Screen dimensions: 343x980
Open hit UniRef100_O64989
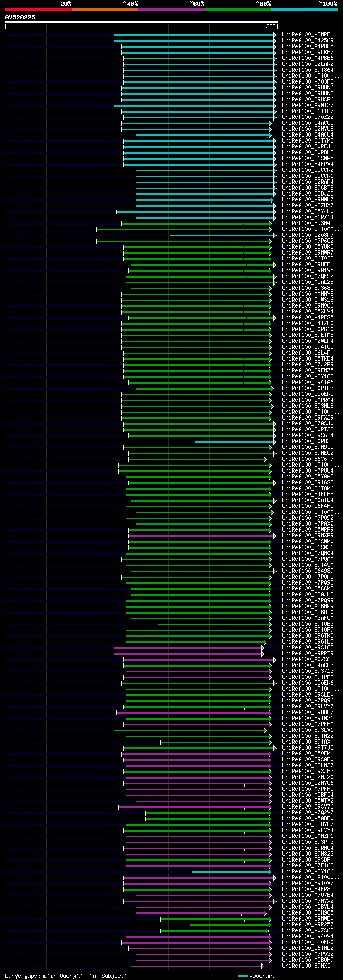coord(308,571)
